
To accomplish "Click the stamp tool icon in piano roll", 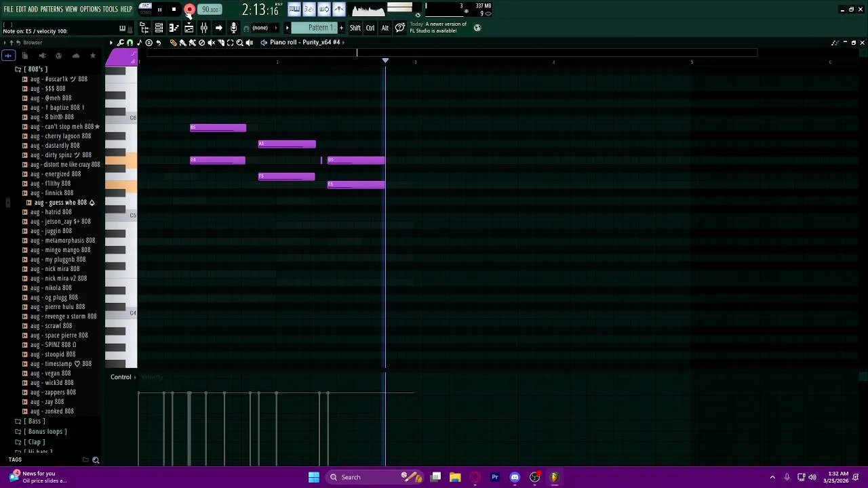I will coord(149,43).
